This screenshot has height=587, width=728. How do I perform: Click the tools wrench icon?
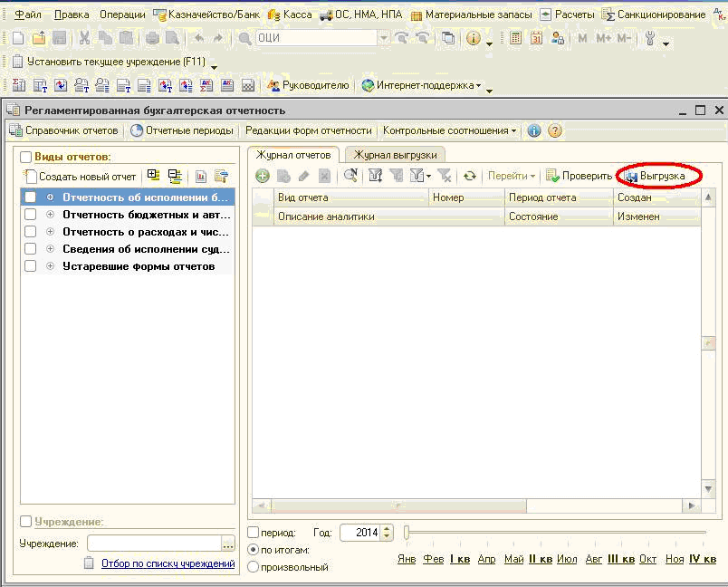[650, 38]
